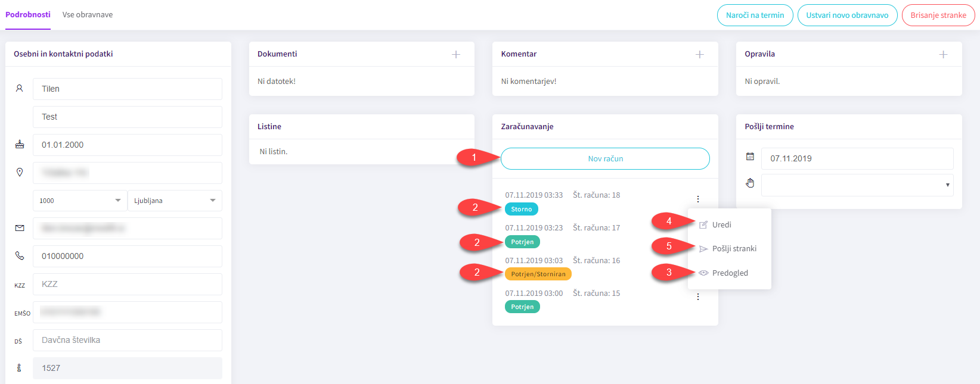Select Predogled to preview the invoice
The width and height of the screenshot is (980, 384).
[730, 273]
